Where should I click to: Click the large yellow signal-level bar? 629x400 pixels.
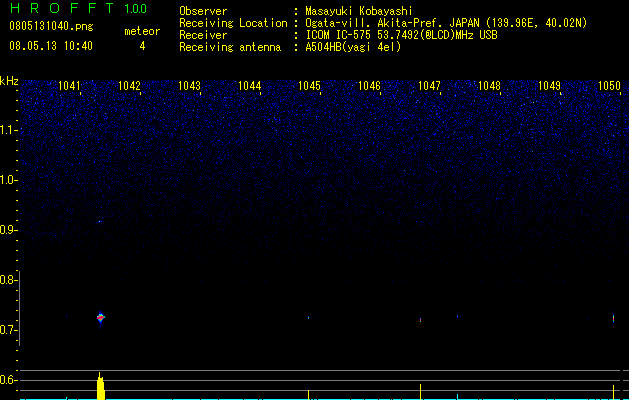pyautogui.click(x=101, y=386)
